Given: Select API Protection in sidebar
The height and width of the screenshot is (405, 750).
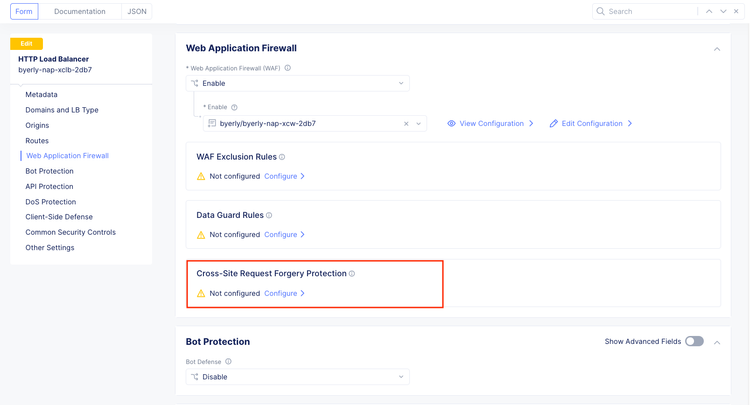Looking at the screenshot, I should pyautogui.click(x=49, y=186).
